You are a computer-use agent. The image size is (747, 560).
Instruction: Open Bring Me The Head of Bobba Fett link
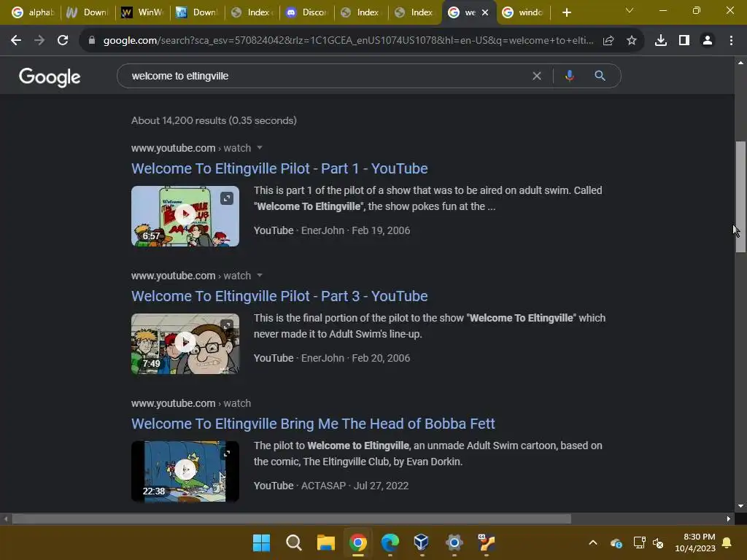pos(313,424)
